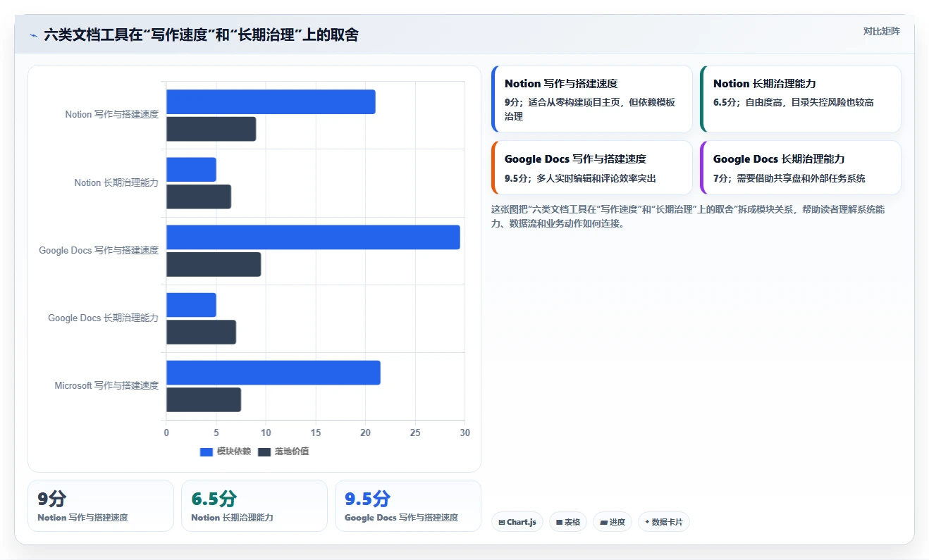Click the dark bar for Notion 写作与搭建速度
Screen dimensions: 929x560
tap(211, 129)
